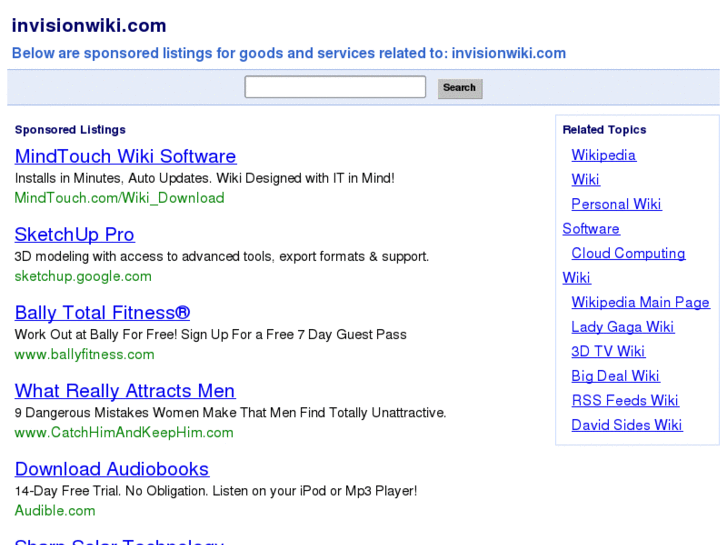Select the Personal Wiki related topic
This screenshot has height=545, width=727.
[x=616, y=204]
